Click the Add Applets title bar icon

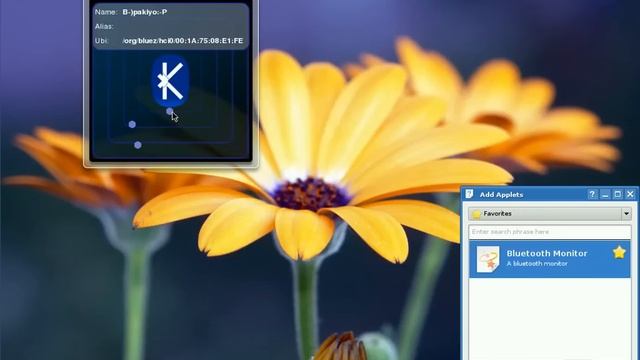point(469,194)
